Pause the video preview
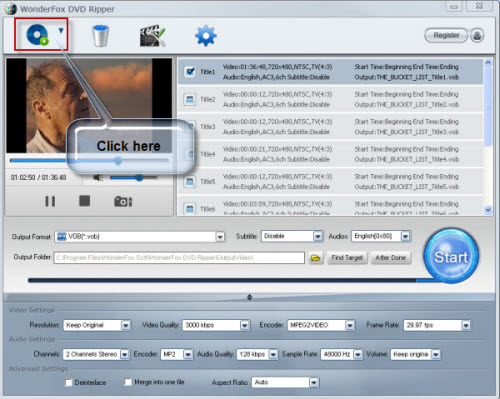500x399 pixels. tap(50, 201)
